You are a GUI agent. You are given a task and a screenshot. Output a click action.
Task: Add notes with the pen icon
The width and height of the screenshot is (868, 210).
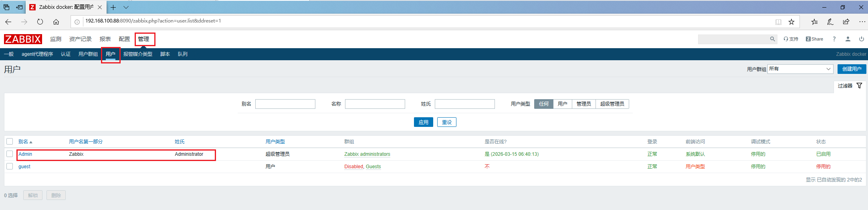(830, 22)
